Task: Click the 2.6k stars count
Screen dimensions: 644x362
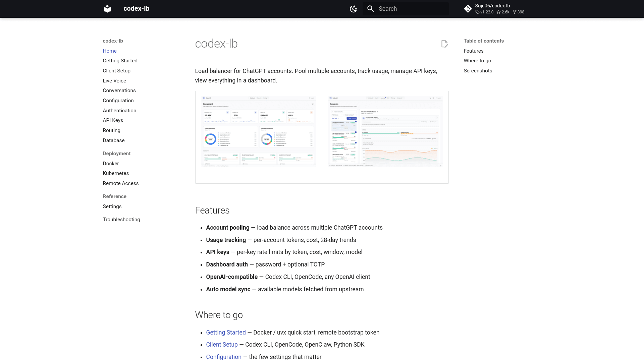Action: (503, 12)
